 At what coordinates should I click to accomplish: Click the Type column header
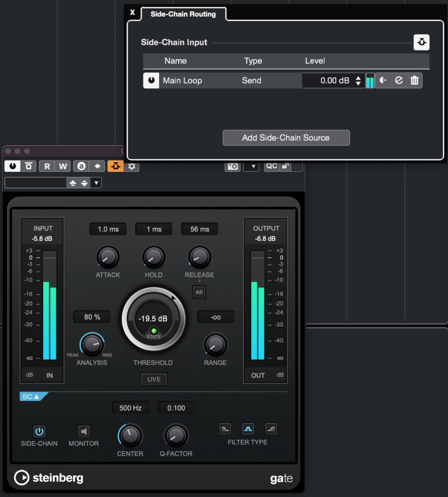253,61
